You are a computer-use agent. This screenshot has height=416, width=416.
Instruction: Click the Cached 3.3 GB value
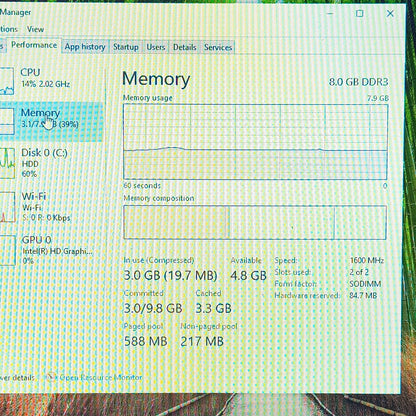point(213,308)
